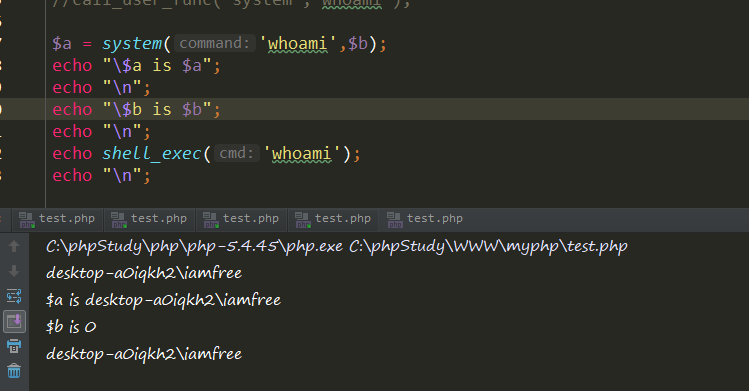Toggle Scroll to End in the Run console
Image resolution: width=749 pixels, height=391 pixels.
pos(14,321)
